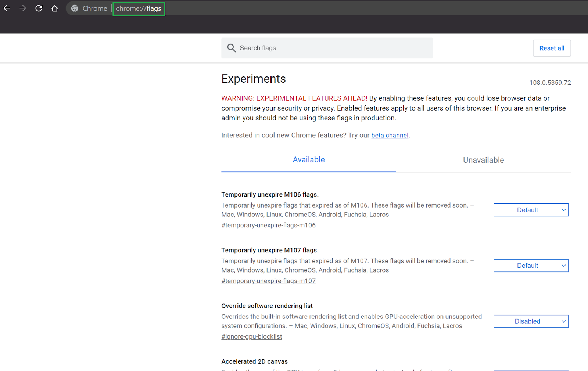Open the Default dropdown for M107 flags

531,265
